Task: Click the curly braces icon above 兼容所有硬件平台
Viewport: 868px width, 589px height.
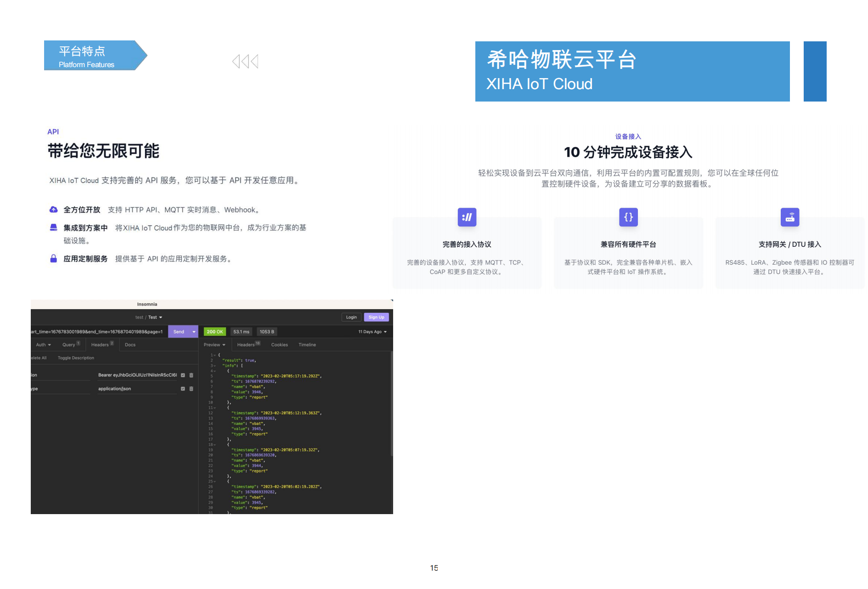Action: [x=629, y=217]
